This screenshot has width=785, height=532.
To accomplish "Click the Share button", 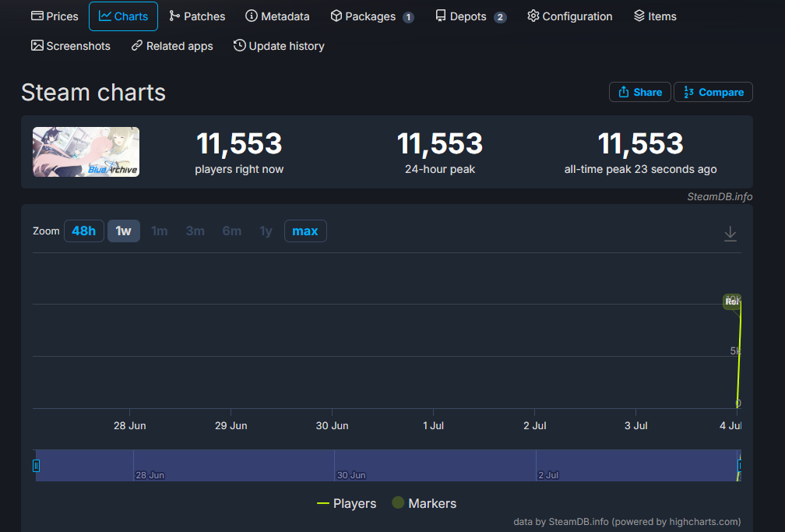I will click(x=640, y=92).
